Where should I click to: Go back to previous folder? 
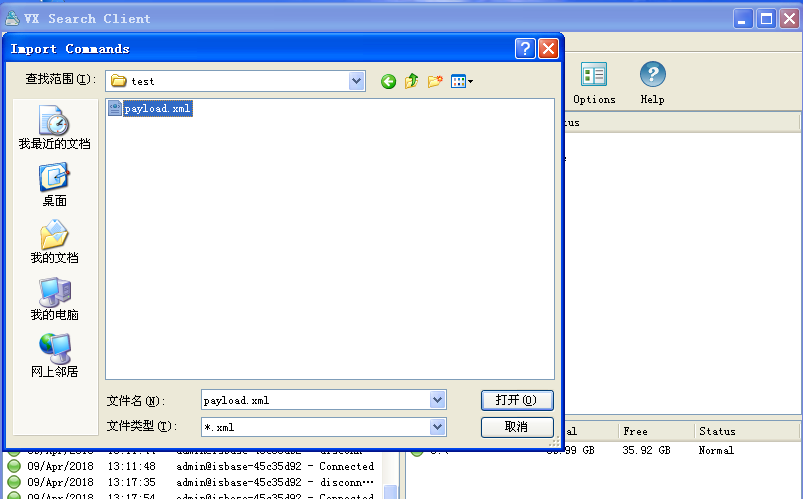tap(388, 81)
